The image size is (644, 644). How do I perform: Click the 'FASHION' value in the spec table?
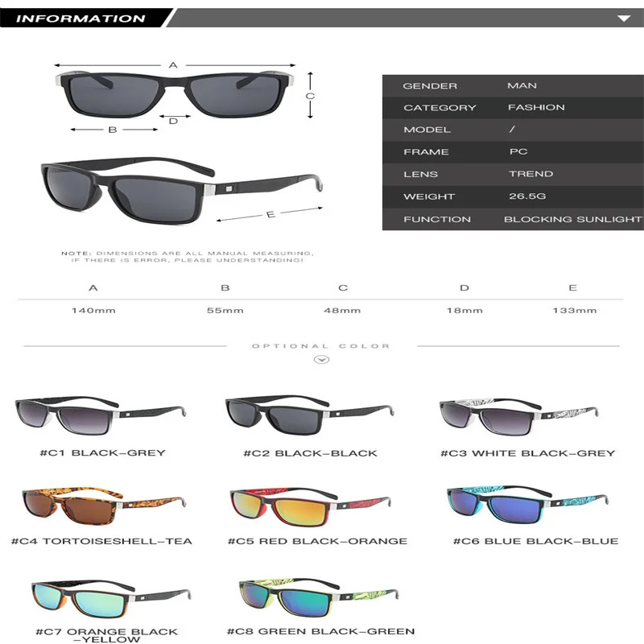pyautogui.click(x=536, y=107)
